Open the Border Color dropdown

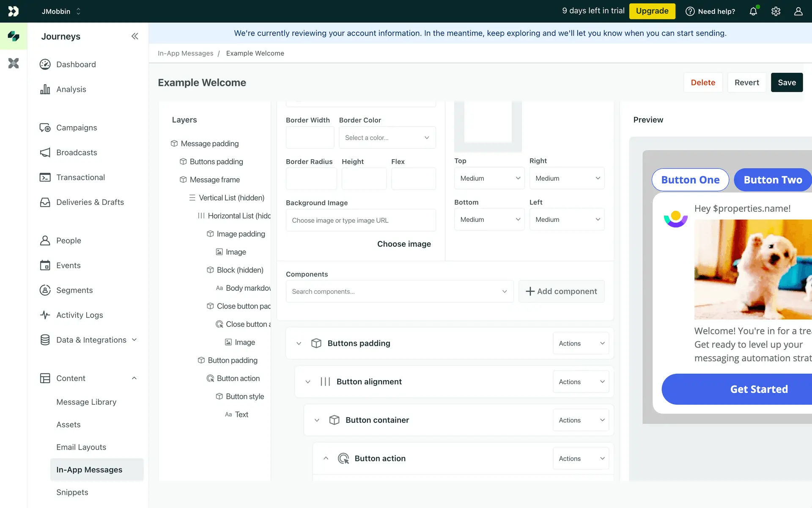pos(387,138)
